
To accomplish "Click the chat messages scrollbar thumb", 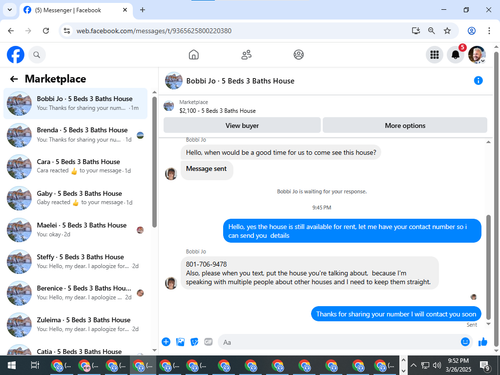I will (489, 267).
